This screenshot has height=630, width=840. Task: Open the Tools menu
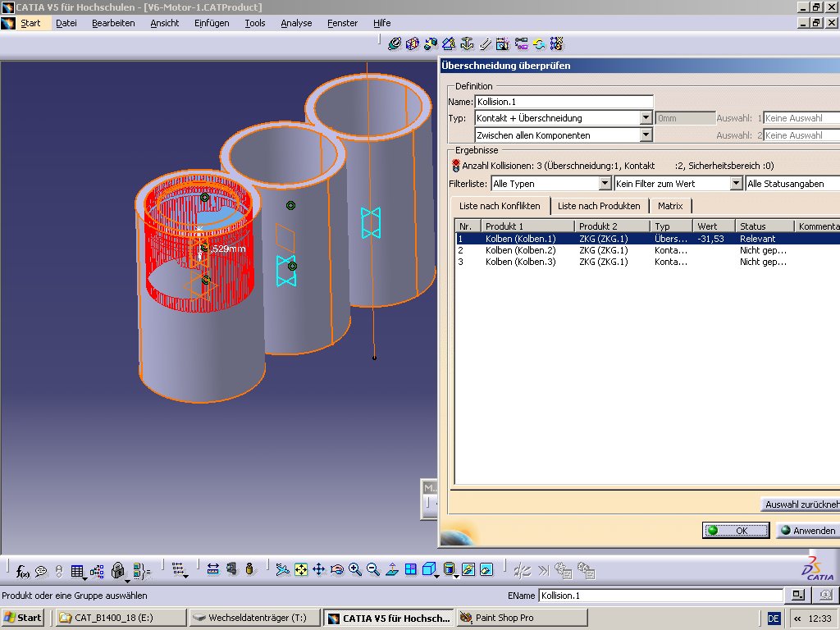[x=255, y=23]
